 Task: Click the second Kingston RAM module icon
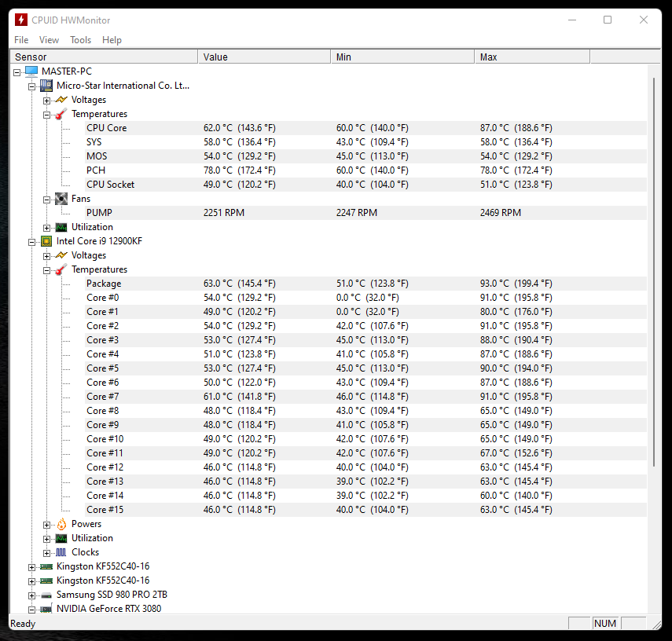(46, 581)
